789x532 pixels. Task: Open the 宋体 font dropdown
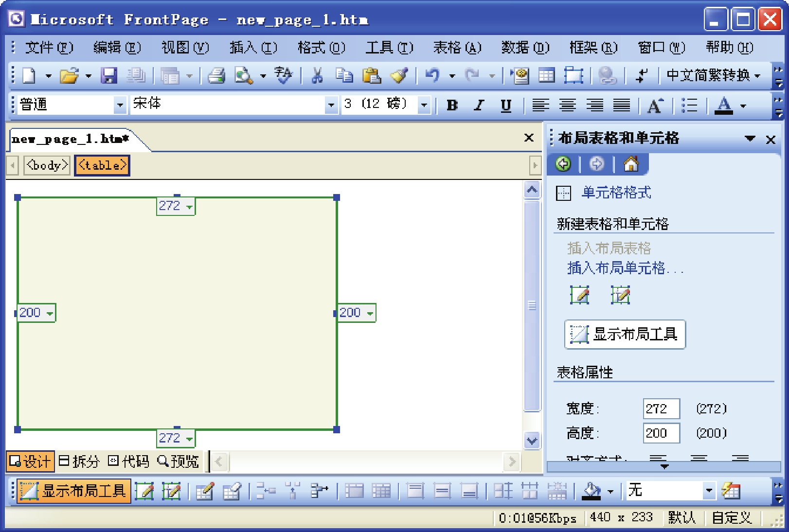(331, 105)
